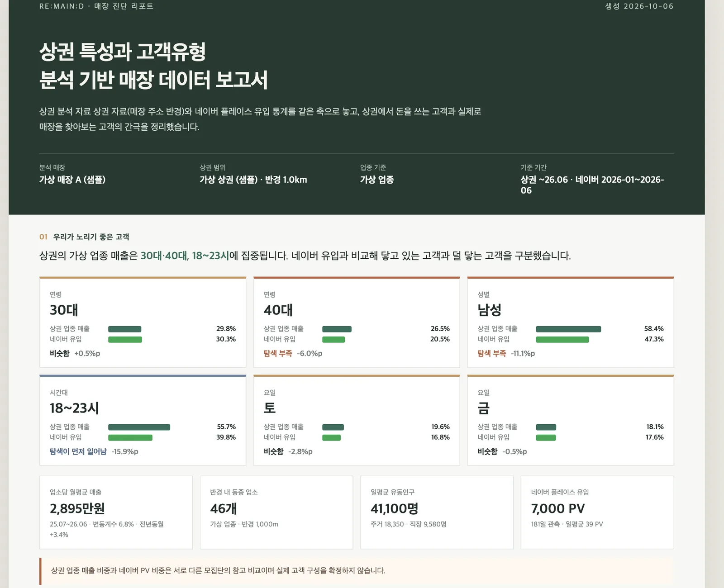Select '29.8%' in the 30대 card
Screen dimensions: 724x588
[226, 329]
